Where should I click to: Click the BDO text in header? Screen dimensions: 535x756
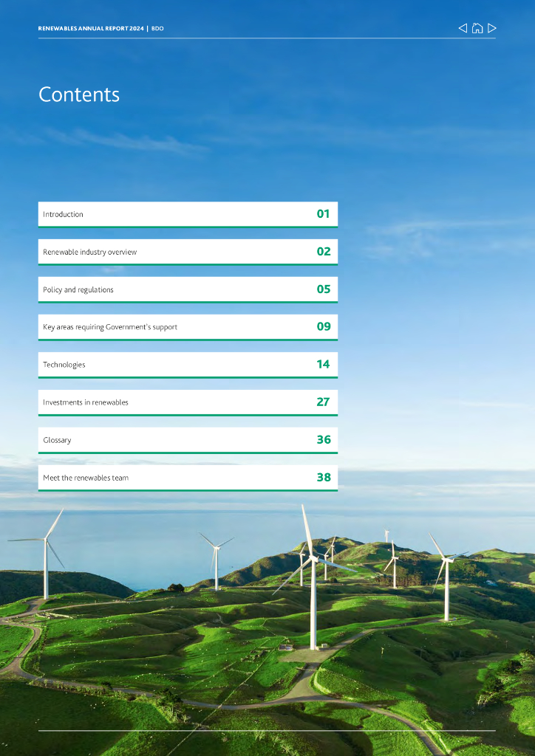tap(157, 28)
